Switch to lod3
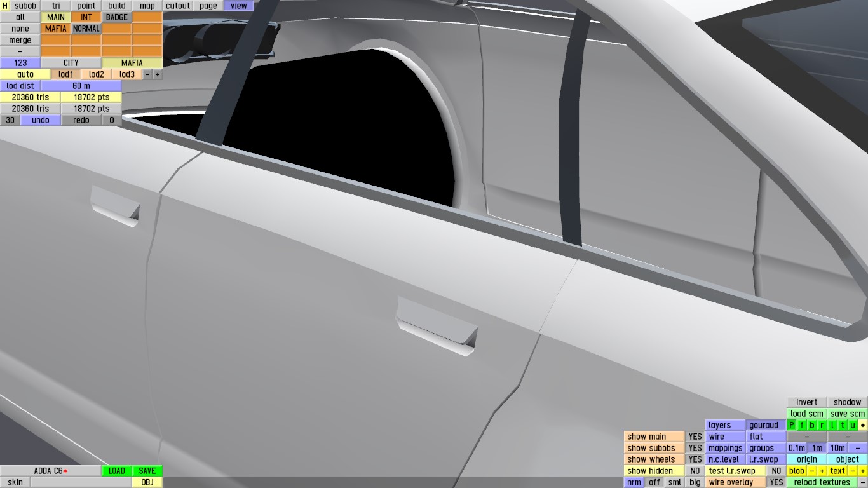This screenshot has width=868, height=488. point(127,74)
